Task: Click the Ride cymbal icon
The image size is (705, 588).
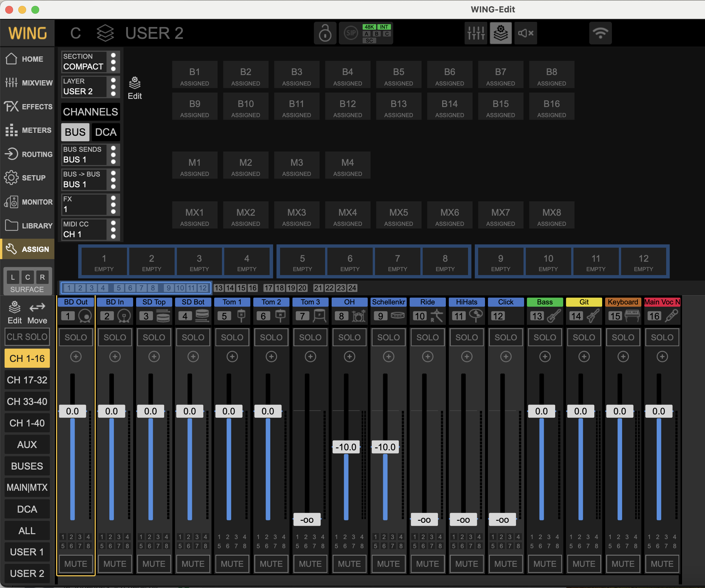Action: click(x=436, y=316)
